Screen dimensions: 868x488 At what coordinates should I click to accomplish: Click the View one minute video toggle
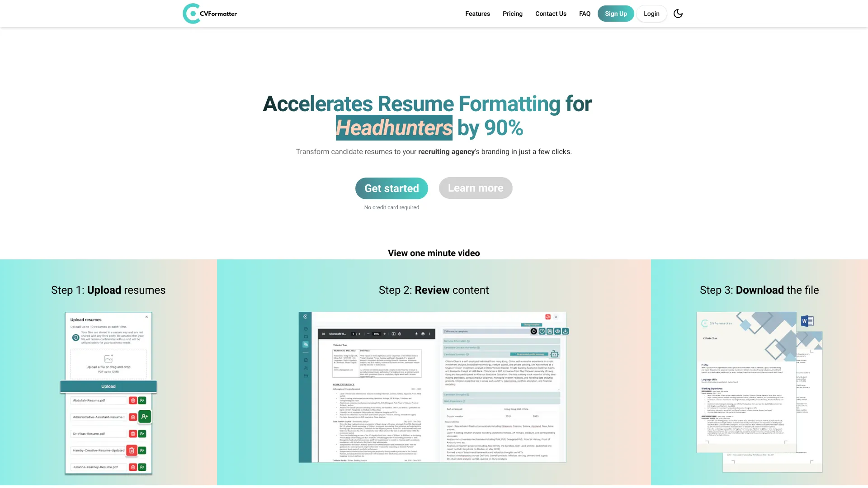point(434,253)
